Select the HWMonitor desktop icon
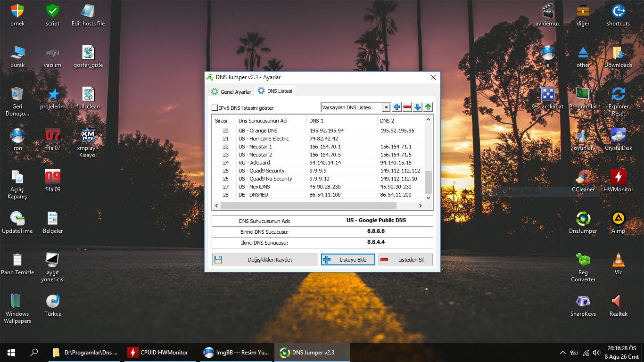 (618, 181)
